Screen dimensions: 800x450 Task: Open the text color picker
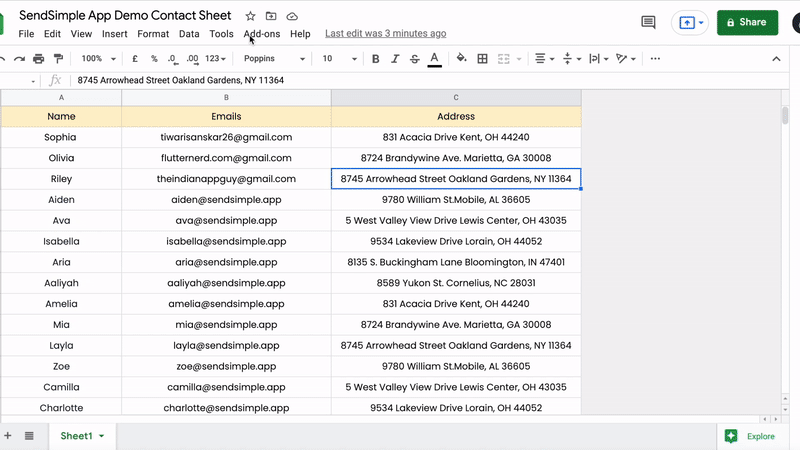(434, 59)
